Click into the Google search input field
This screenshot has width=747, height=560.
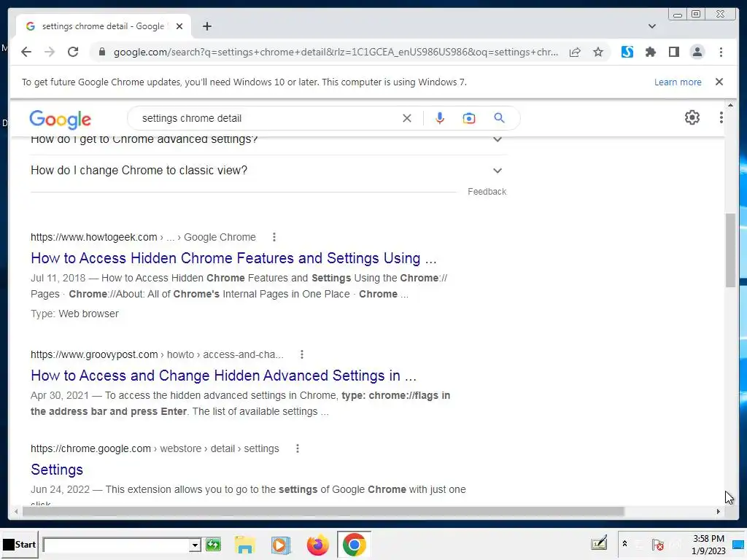click(x=269, y=118)
